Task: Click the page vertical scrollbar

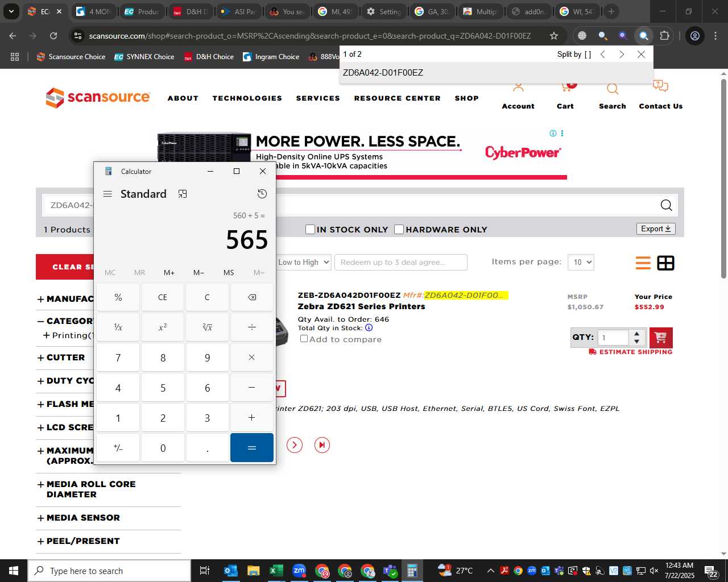Action: 723,179
